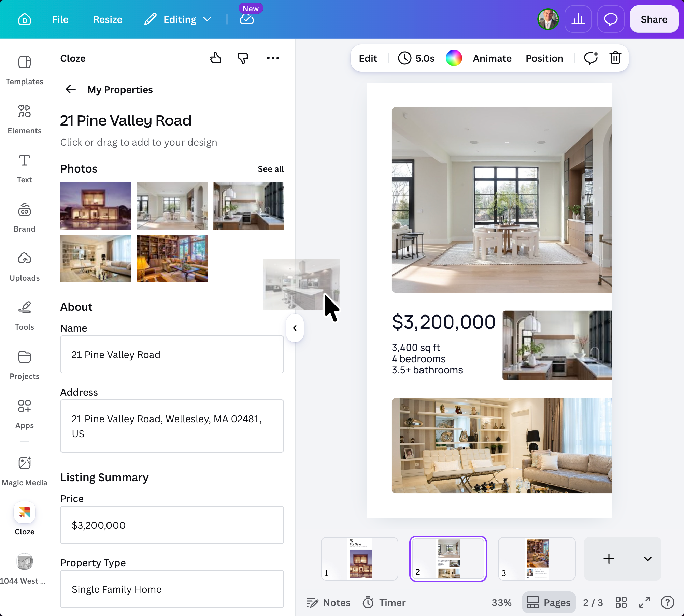Add a new page with plus button

(609, 559)
